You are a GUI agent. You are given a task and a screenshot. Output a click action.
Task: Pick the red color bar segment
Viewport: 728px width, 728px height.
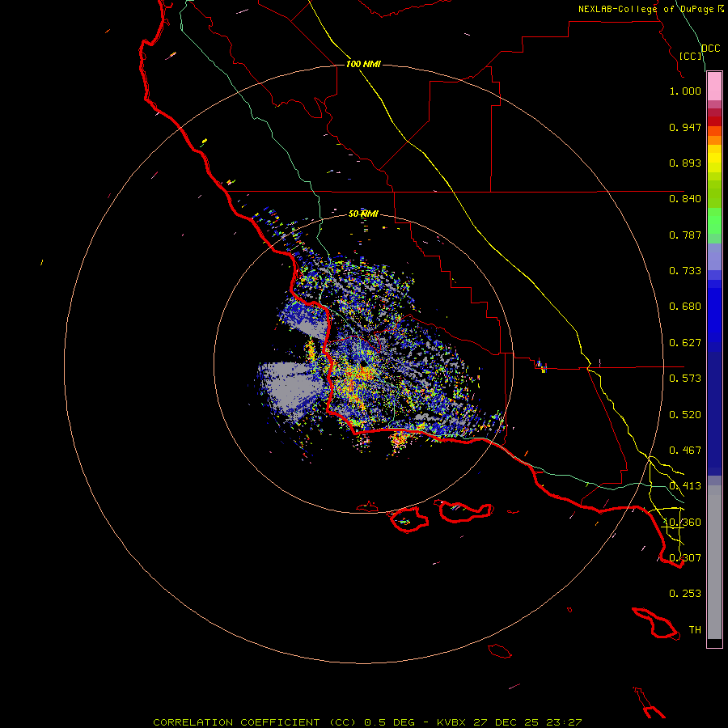(x=714, y=121)
